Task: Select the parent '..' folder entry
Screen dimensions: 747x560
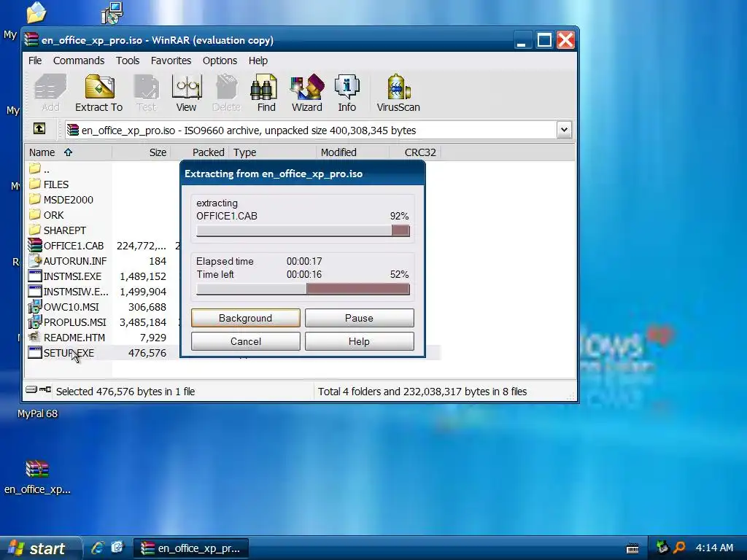Action: pyautogui.click(x=39, y=168)
